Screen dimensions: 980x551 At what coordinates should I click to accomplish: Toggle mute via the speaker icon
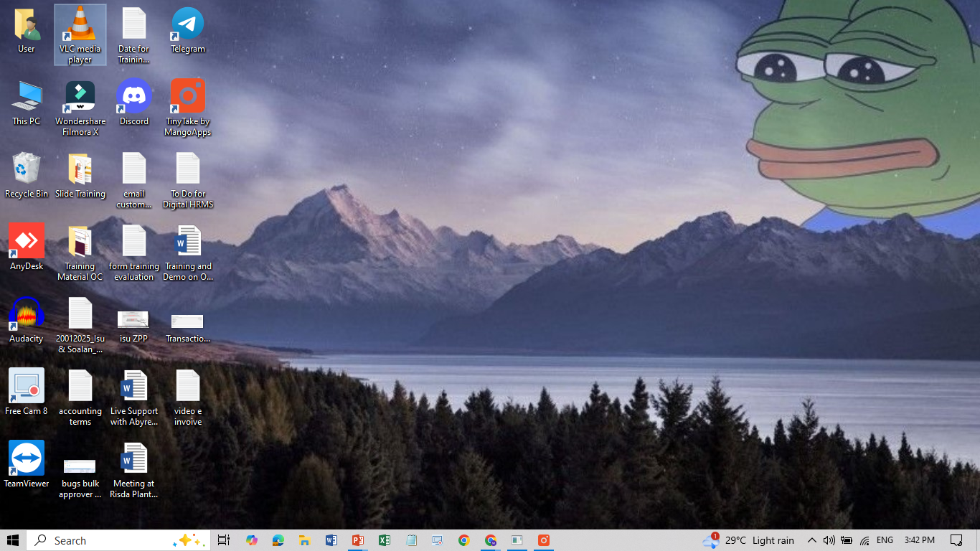click(829, 540)
